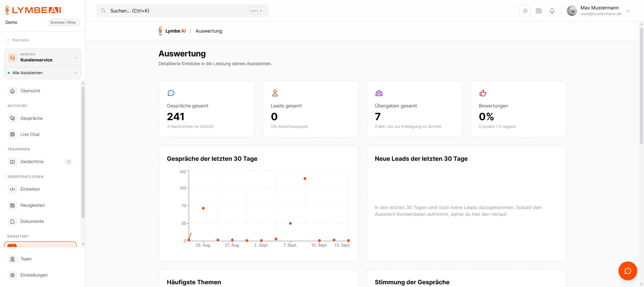Image resolution: width=644 pixels, height=287 pixels.
Task: Click Max Mustermann's avatar picture
Action: [572, 11]
